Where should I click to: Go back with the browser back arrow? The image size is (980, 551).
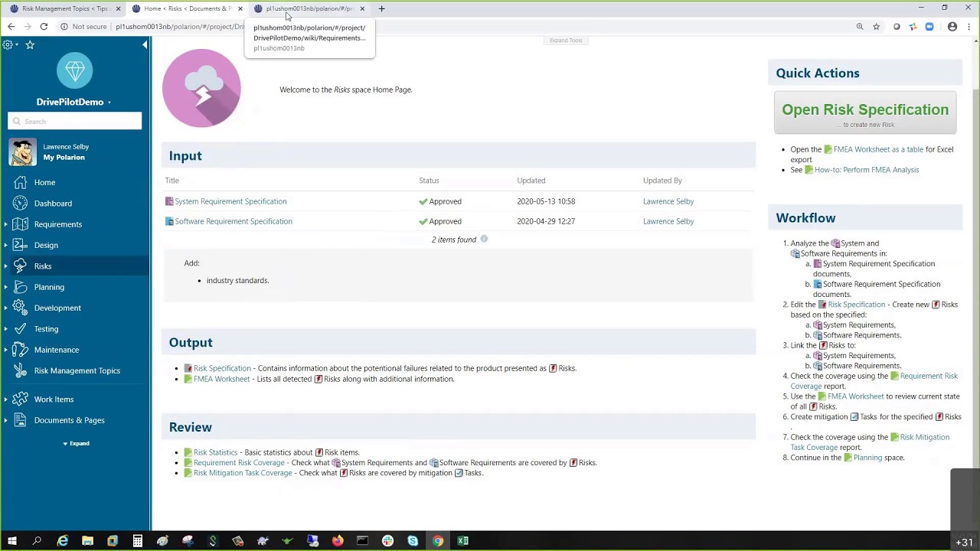[11, 27]
